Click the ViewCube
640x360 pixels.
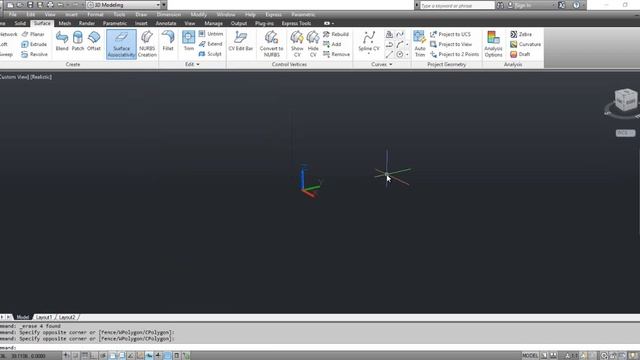click(625, 100)
